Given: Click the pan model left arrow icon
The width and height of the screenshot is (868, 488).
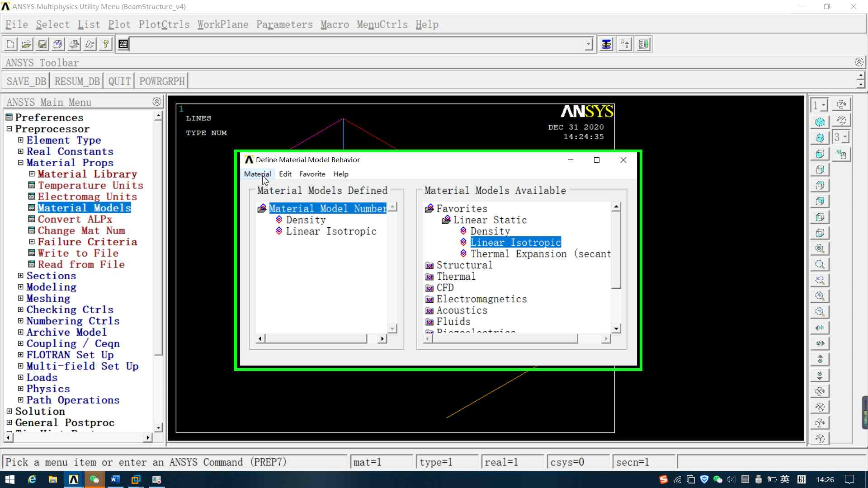Looking at the screenshot, I should coord(820,328).
